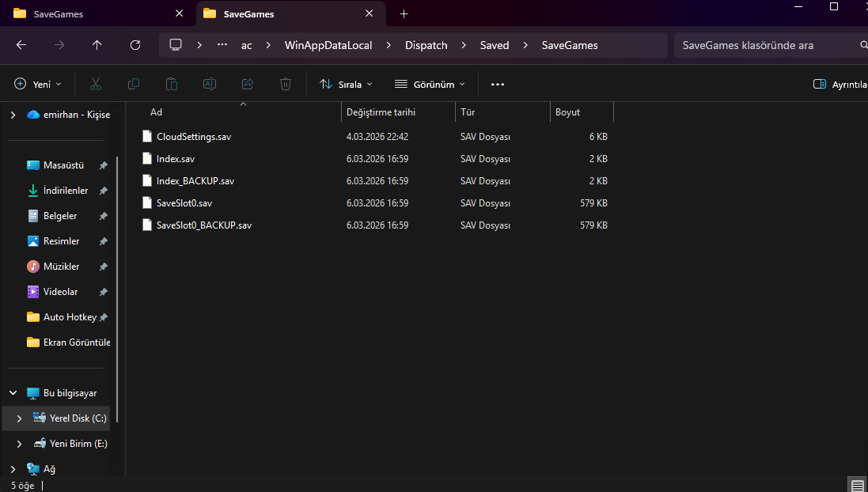The width and height of the screenshot is (868, 492).
Task: Refresh the current folder view
Action: click(135, 45)
